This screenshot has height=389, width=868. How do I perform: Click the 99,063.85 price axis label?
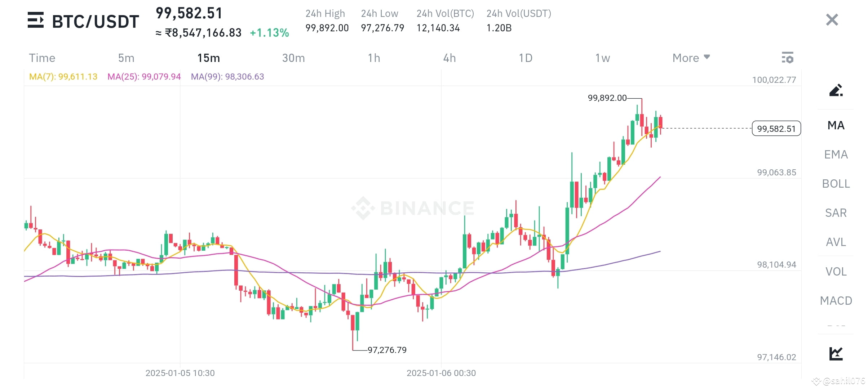(776, 172)
